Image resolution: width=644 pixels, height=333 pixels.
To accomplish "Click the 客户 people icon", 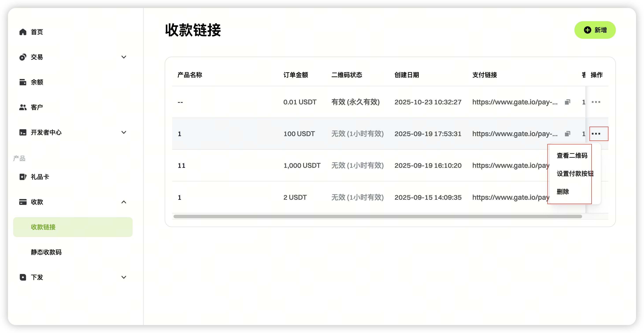I will pyautogui.click(x=23, y=107).
